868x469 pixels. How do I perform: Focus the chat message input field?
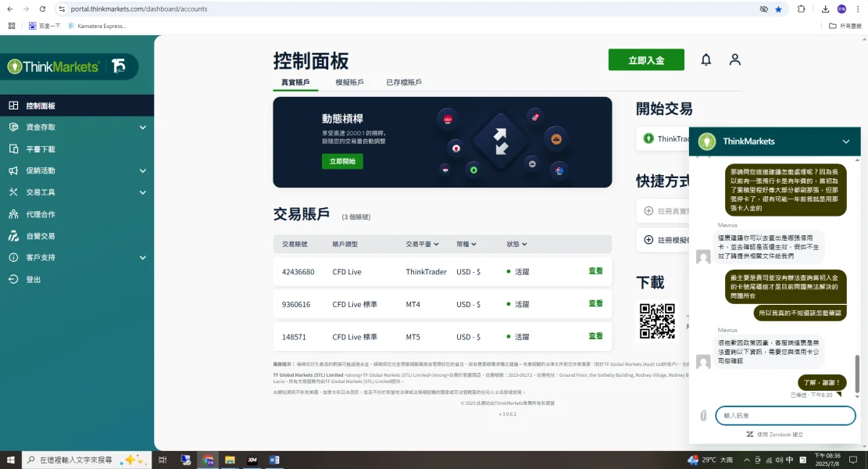pos(785,415)
